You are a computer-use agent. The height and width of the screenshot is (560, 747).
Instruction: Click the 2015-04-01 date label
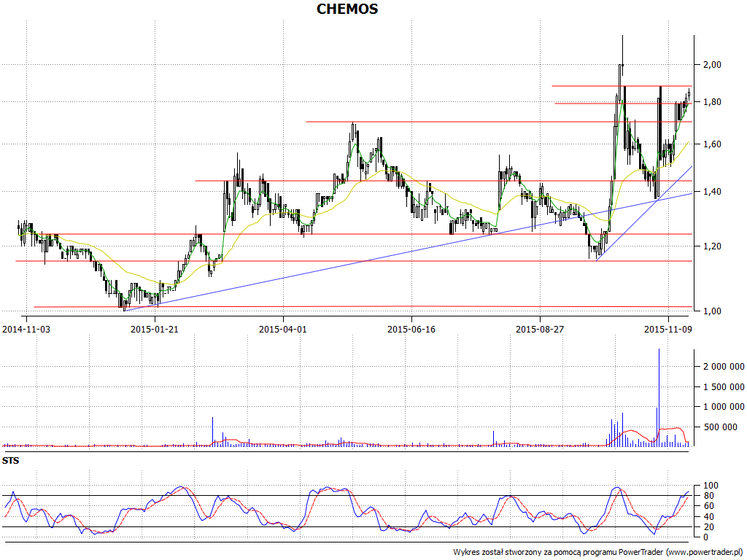click(283, 329)
